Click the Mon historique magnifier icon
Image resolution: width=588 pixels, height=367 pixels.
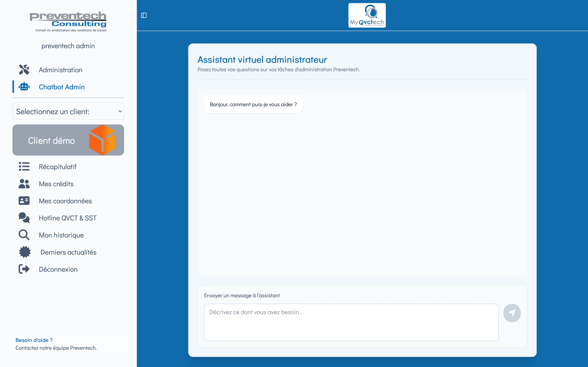[x=24, y=235]
